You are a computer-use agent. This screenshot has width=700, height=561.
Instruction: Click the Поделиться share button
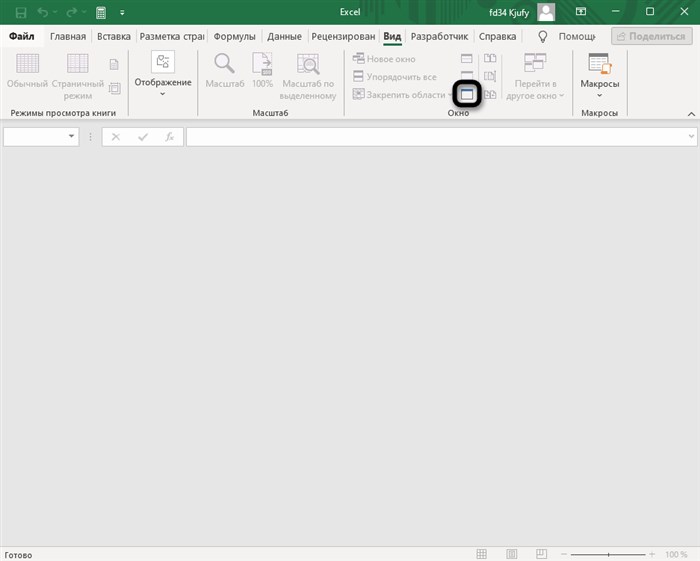coord(652,37)
